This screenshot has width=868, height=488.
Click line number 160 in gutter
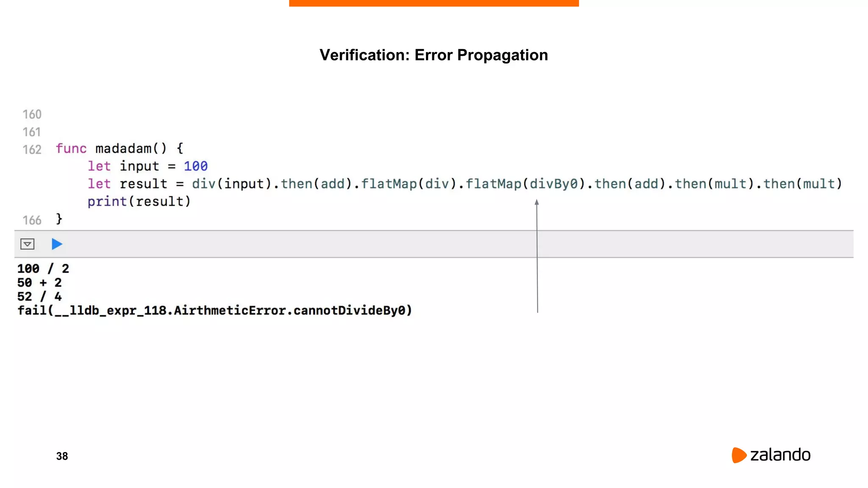32,114
